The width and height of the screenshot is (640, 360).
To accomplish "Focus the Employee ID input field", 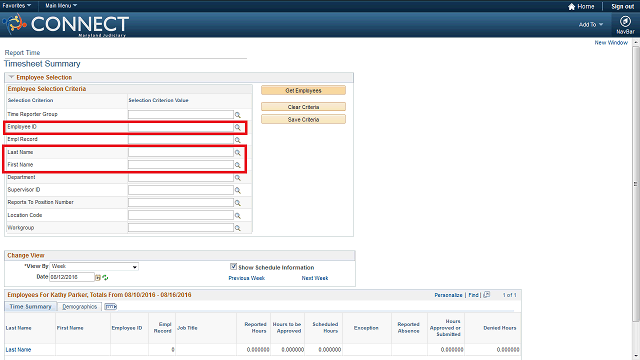I will tap(180, 127).
